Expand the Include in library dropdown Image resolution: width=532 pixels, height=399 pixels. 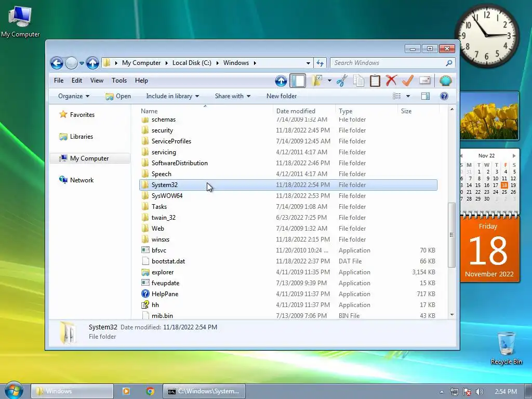pos(172,96)
